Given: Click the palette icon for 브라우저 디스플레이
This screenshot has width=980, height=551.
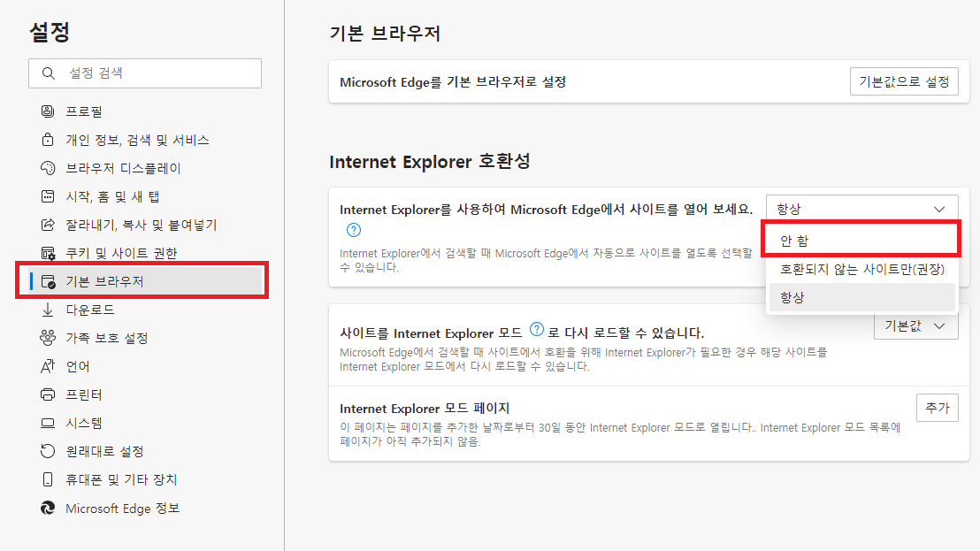Looking at the screenshot, I should pos(48,168).
